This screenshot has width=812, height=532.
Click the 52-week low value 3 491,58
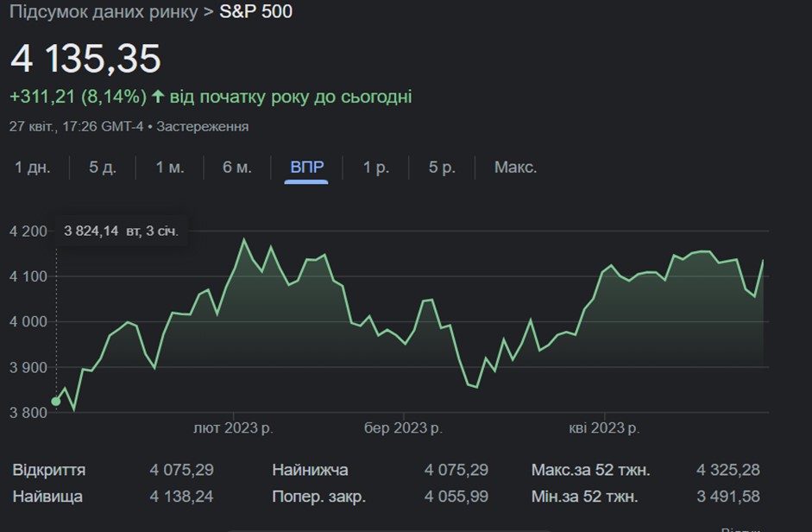(x=728, y=497)
